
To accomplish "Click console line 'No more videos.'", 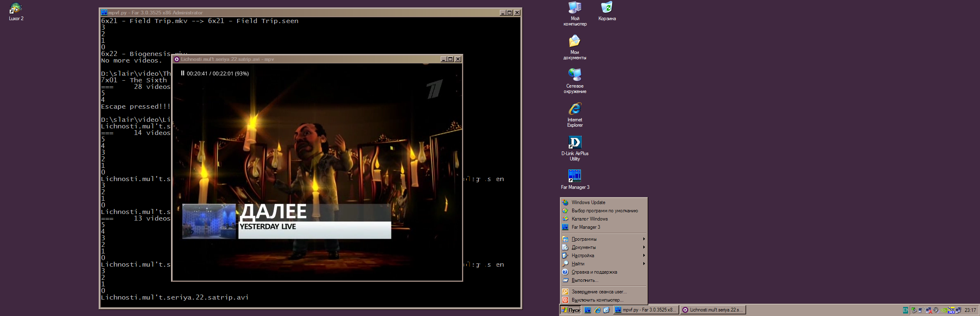I will 132,60.
